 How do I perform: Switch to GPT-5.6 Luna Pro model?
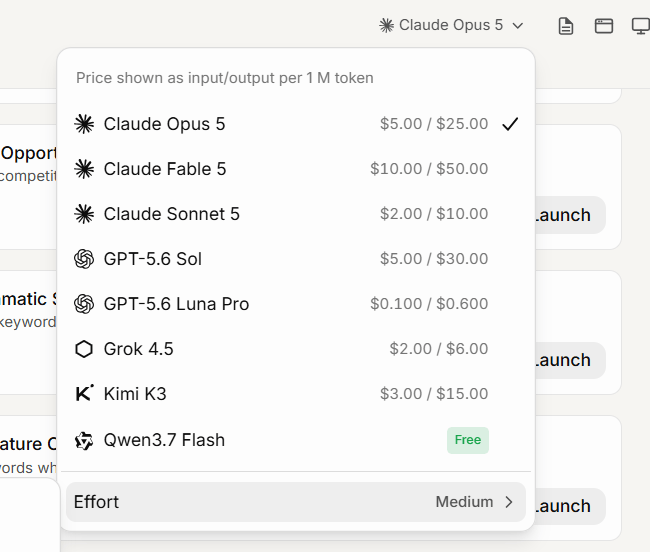click(x=296, y=304)
